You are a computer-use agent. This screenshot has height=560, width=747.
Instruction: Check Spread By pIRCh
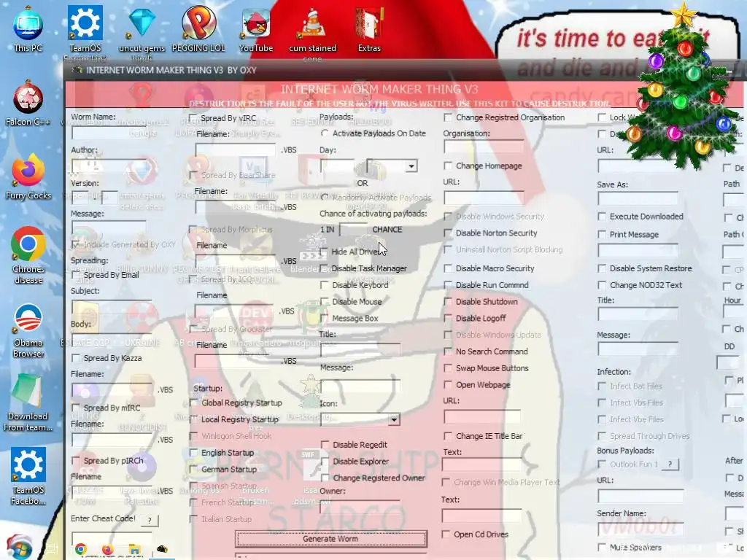point(75,461)
